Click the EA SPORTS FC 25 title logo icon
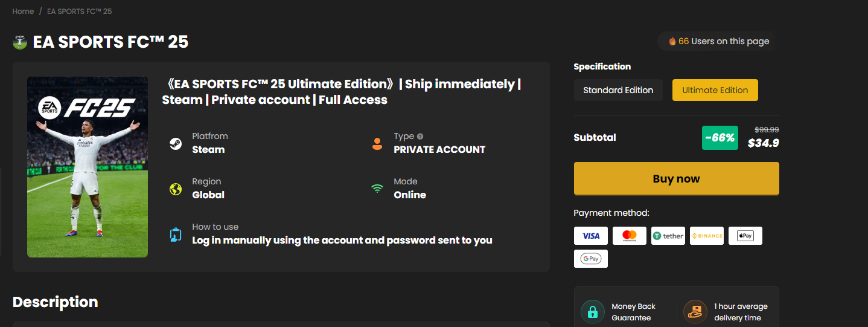 click(20, 42)
